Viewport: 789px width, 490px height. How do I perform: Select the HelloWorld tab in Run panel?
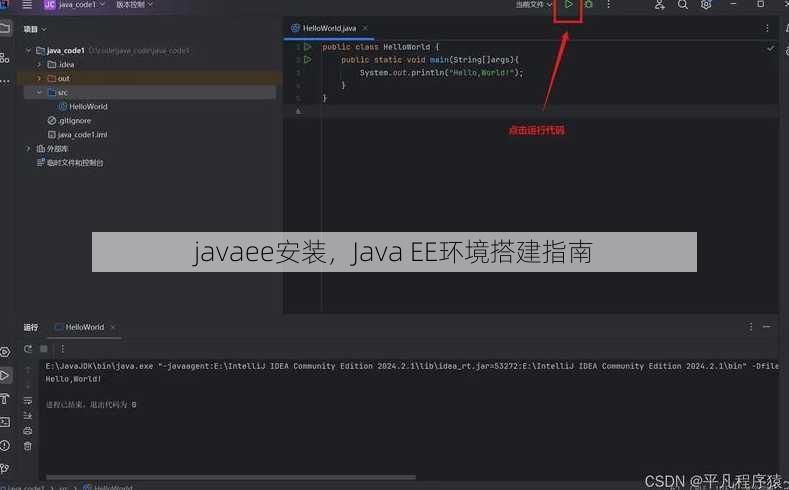[x=84, y=327]
